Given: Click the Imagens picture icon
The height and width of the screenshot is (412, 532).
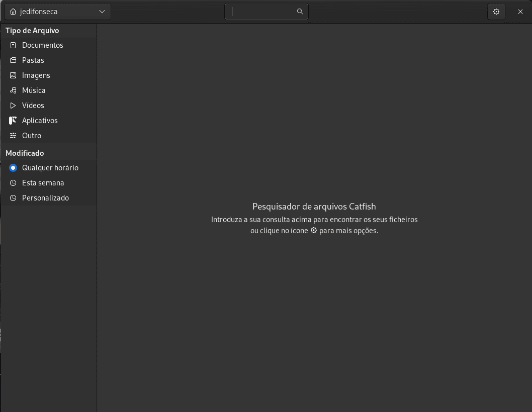Looking at the screenshot, I should [x=13, y=75].
